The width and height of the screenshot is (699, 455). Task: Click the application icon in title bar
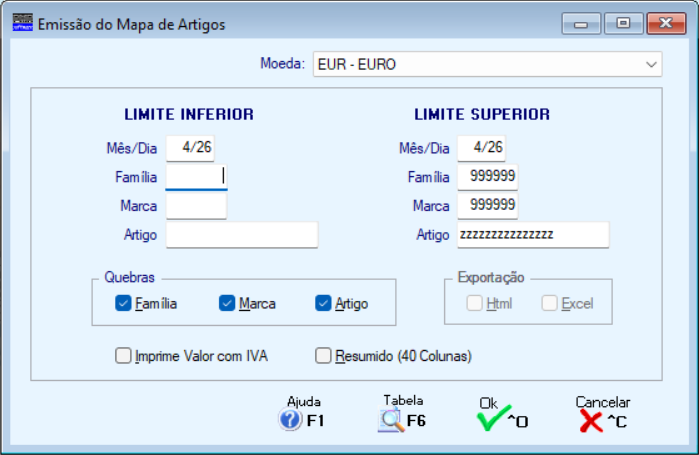point(21,22)
